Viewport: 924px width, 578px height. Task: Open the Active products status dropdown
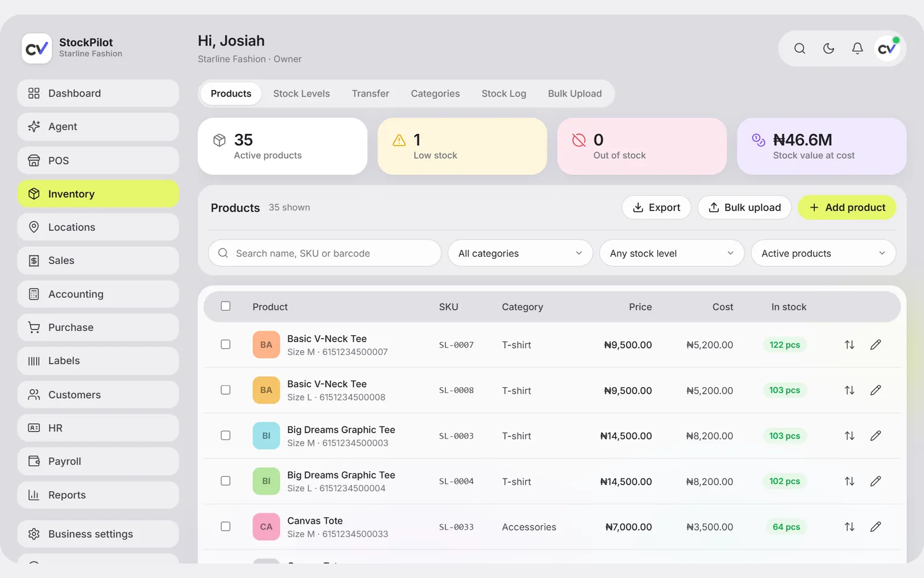point(824,253)
